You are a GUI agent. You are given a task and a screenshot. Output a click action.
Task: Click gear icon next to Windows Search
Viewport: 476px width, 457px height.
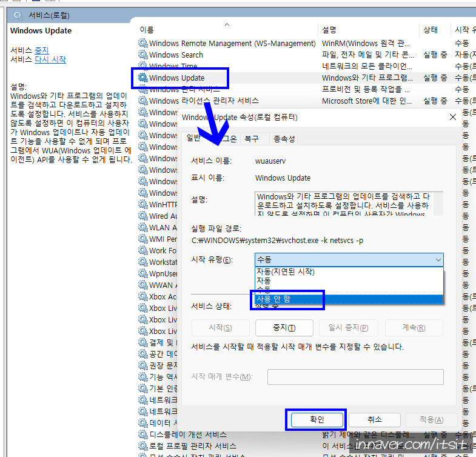142,55
